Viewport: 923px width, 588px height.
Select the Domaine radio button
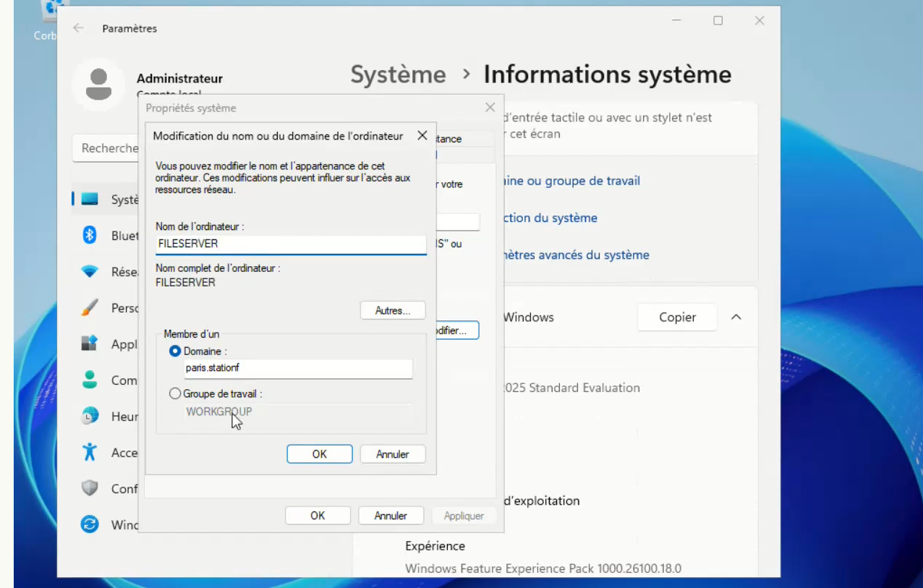pos(174,351)
